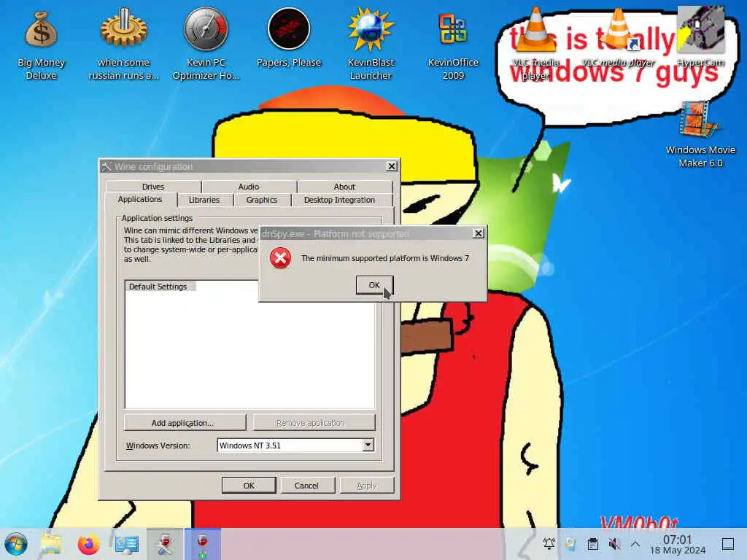Open the file manager folder in taskbar
Screen dimensions: 747x560
(51, 544)
